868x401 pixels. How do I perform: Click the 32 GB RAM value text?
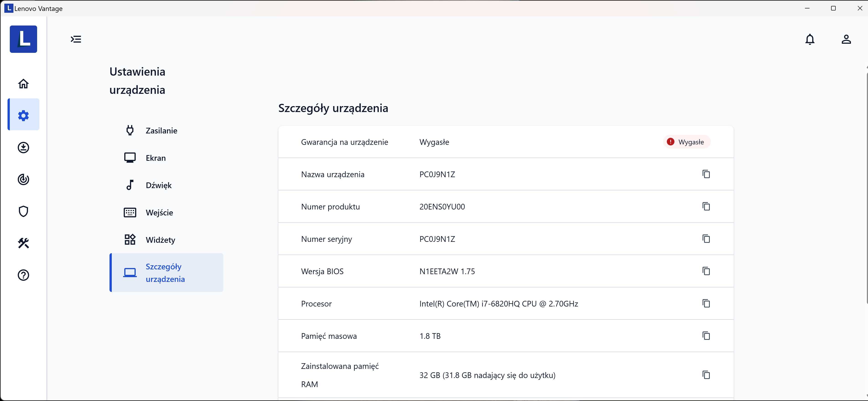[x=487, y=375]
